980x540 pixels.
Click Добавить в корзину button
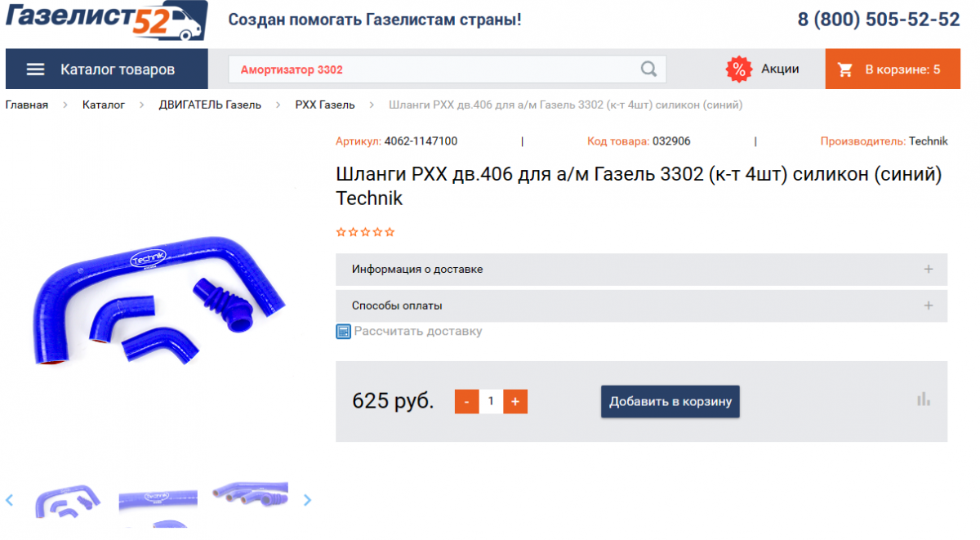670,401
